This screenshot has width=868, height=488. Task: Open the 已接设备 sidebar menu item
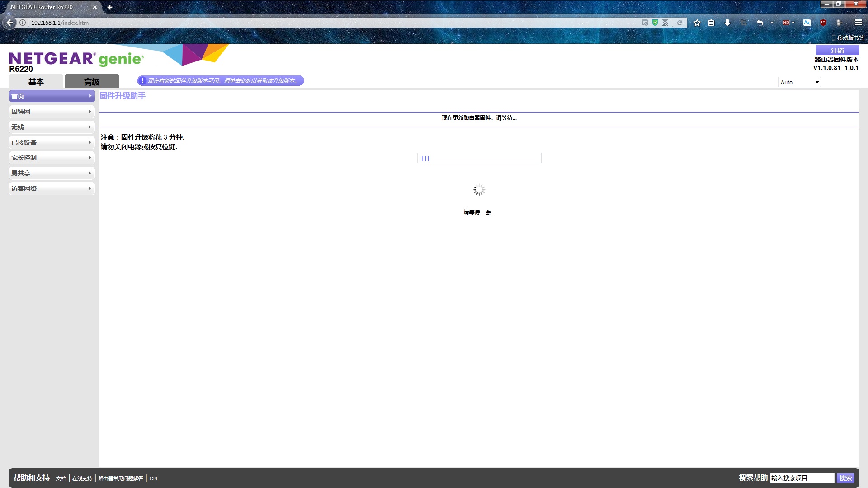pos(52,142)
